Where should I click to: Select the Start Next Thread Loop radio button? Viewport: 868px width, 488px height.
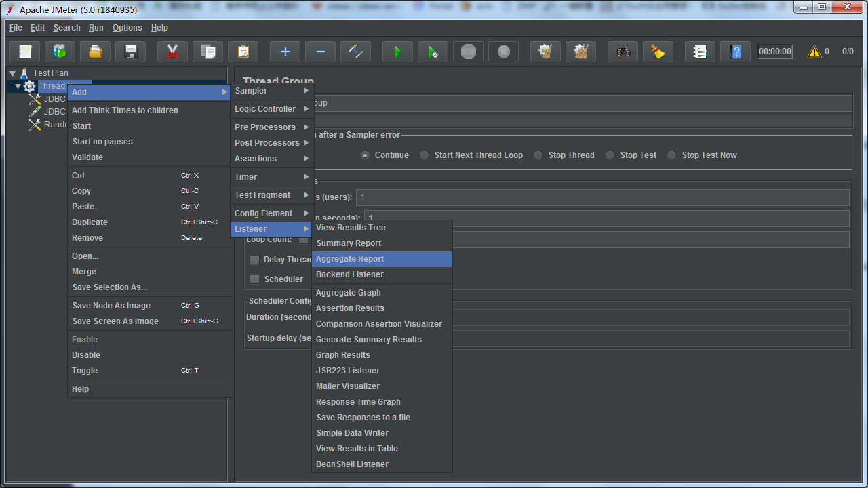[424, 155]
